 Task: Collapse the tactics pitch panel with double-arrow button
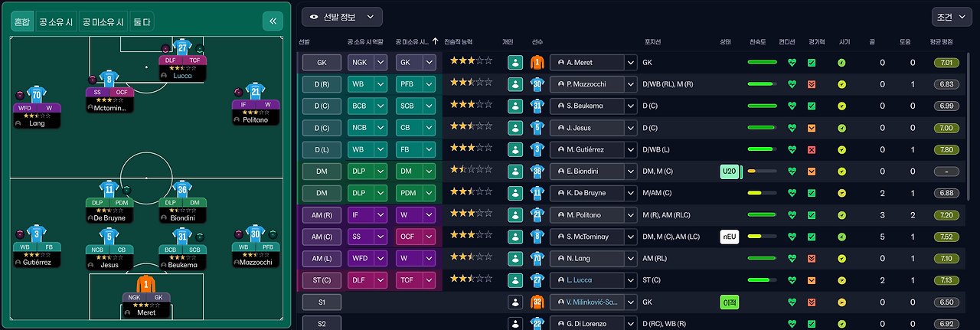[x=273, y=21]
